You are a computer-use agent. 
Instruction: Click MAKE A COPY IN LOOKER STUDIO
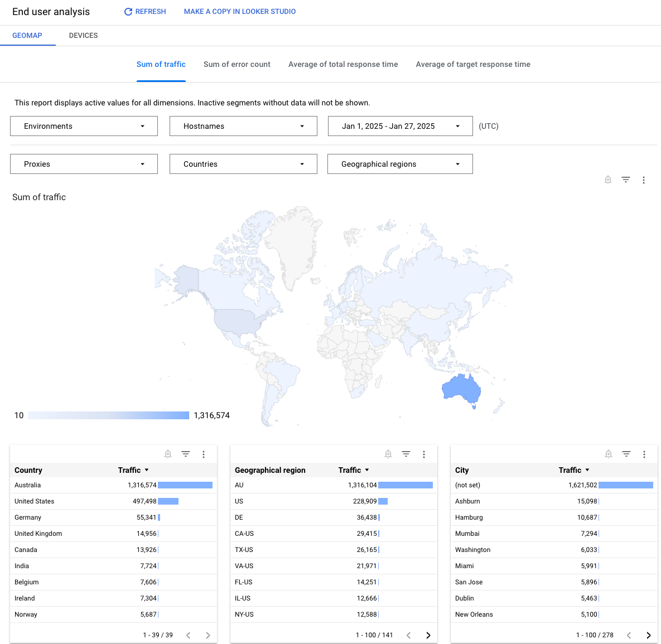click(240, 11)
